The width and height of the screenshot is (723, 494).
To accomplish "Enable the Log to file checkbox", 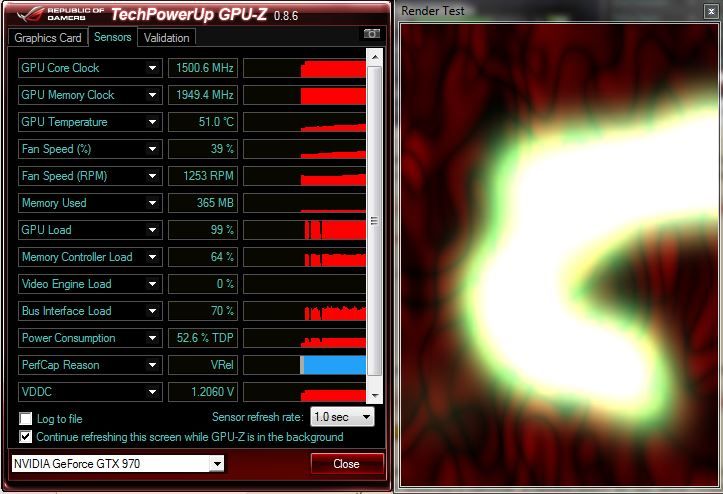I will click(x=25, y=419).
